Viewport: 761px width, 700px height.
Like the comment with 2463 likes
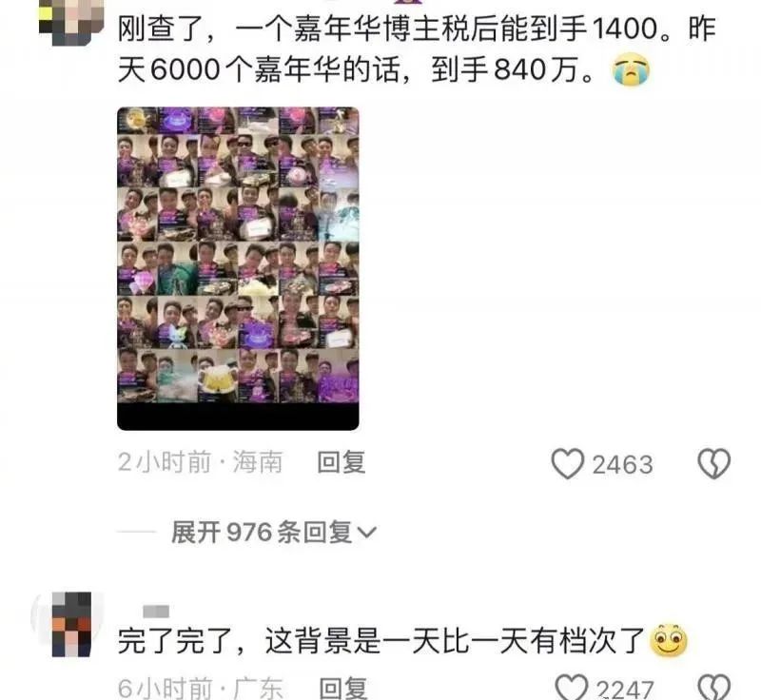(x=567, y=464)
